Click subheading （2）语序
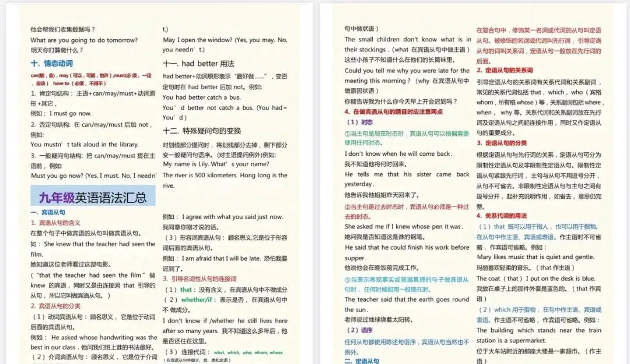Viewport: 630px width, 364px height. pyautogui.click(x=359, y=330)
